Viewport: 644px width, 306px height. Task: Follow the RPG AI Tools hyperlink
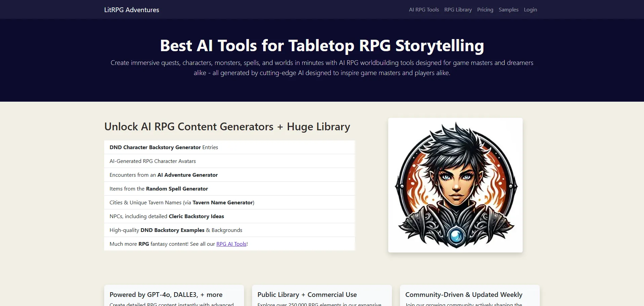[231, 244]
